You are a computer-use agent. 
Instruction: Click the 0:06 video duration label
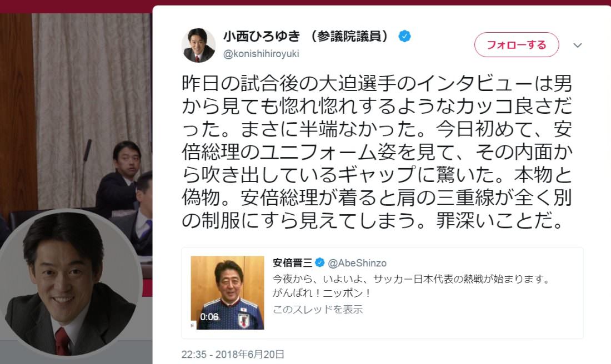tap(209, 317)
